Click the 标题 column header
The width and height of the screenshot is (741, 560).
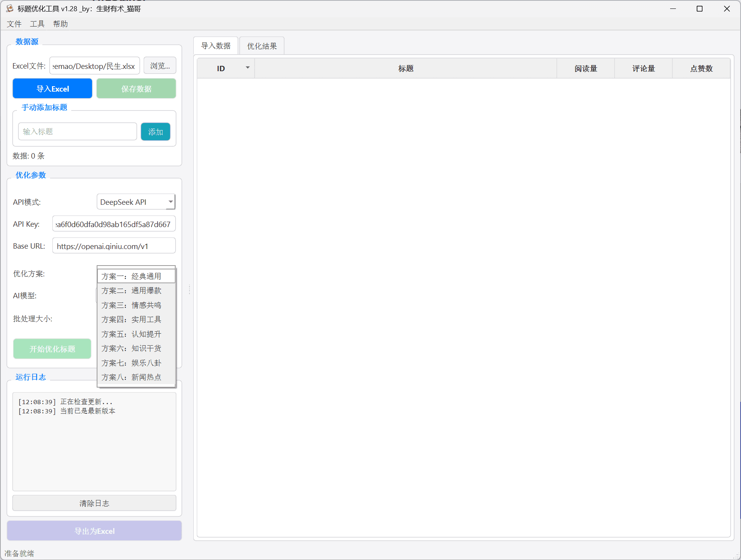(x=406, y=69)
